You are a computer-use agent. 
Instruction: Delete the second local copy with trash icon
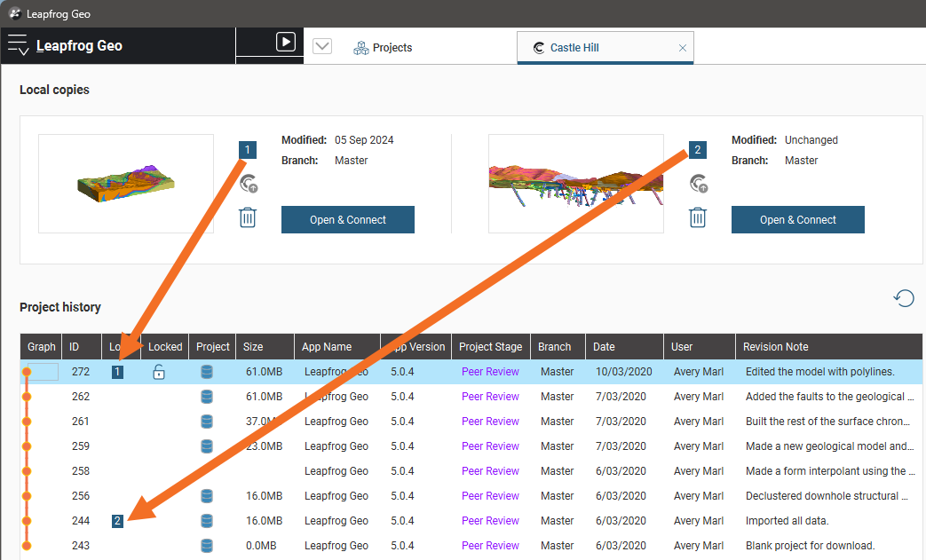tap(698, 217)
